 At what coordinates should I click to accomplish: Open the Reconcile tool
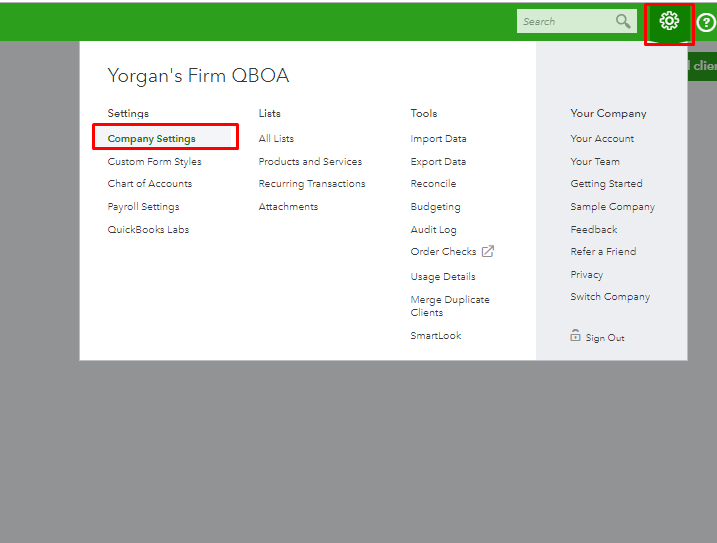coord(433,183)
